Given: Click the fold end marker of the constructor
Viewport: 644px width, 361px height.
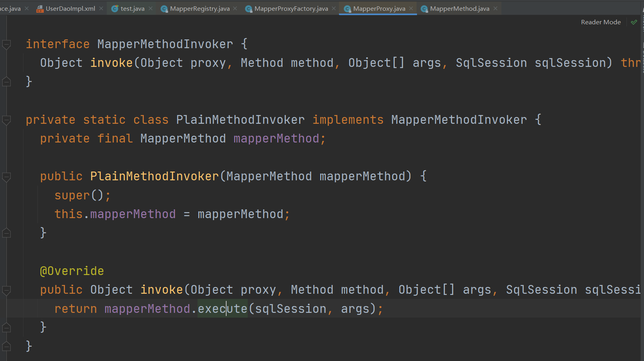Looking at the screenshot, I should [6, 233].
